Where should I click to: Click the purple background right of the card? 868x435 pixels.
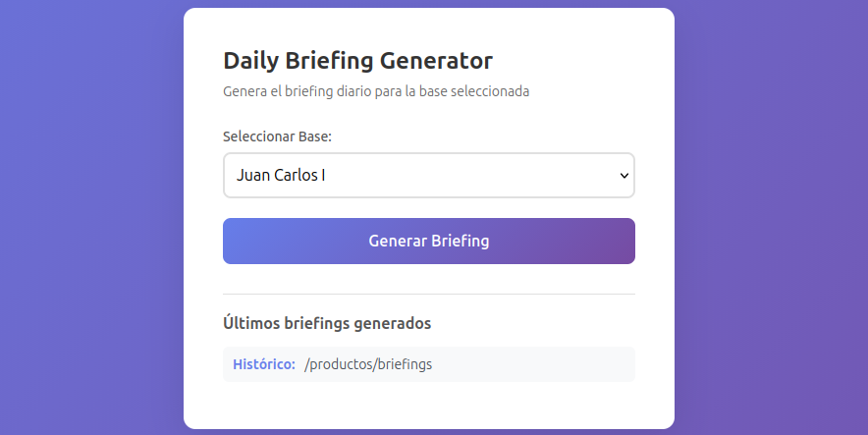point(776,216)
